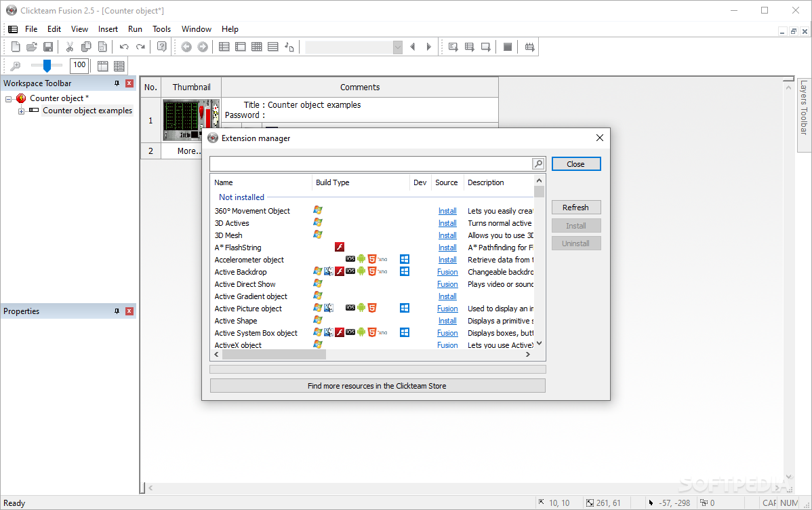
Task: Open the View menu
Action: click(x=79, y=29)
